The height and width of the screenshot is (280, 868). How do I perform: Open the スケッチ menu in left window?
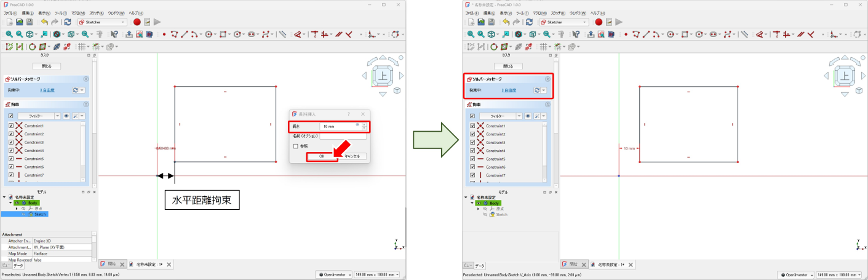pyautogui.click(x=97, y=13)
